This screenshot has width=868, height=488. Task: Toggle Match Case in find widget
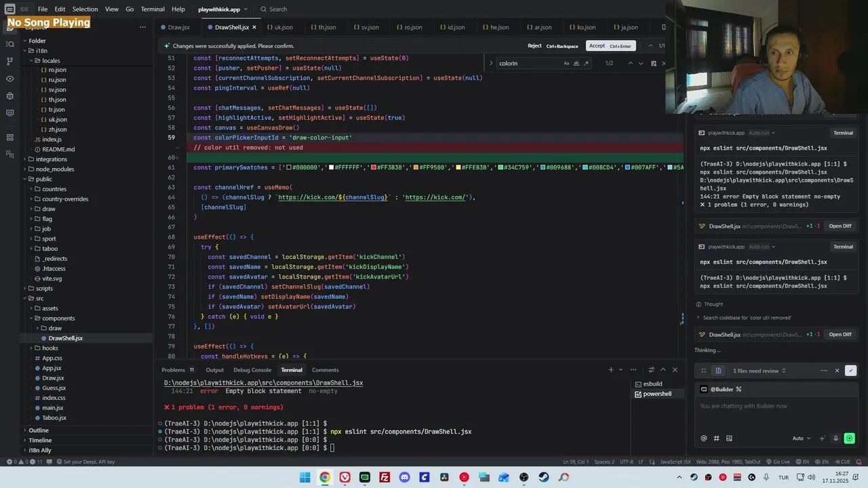[566, 63]
